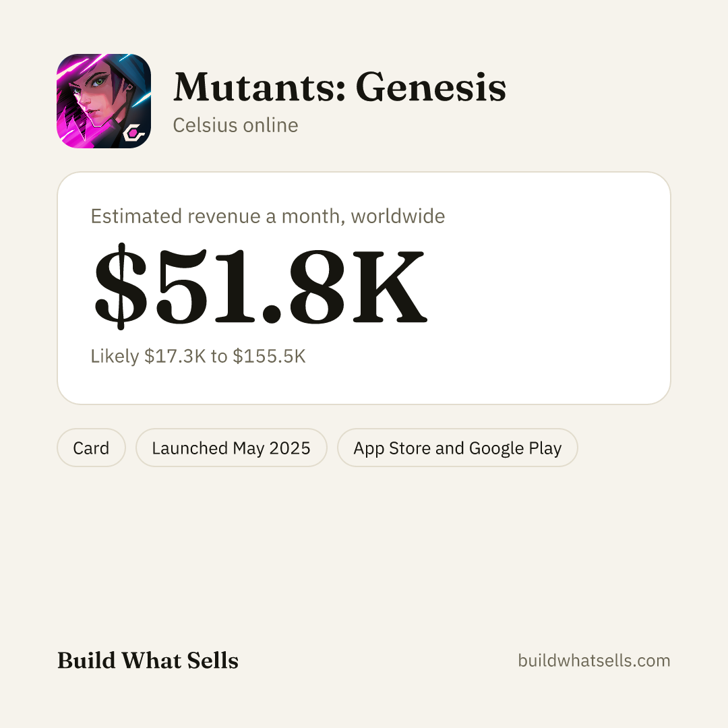
Task: Click the $155.5K high estimate value
Action: 269,356
